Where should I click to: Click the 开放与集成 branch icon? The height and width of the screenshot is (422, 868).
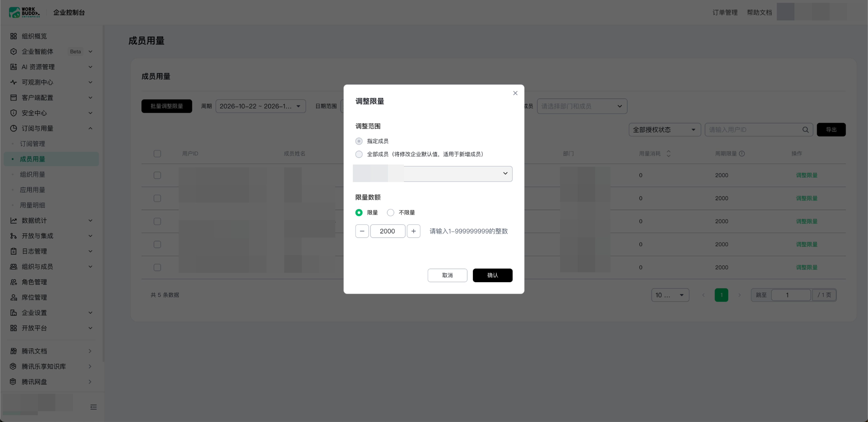pyautogui.click(x=14, y=236)
